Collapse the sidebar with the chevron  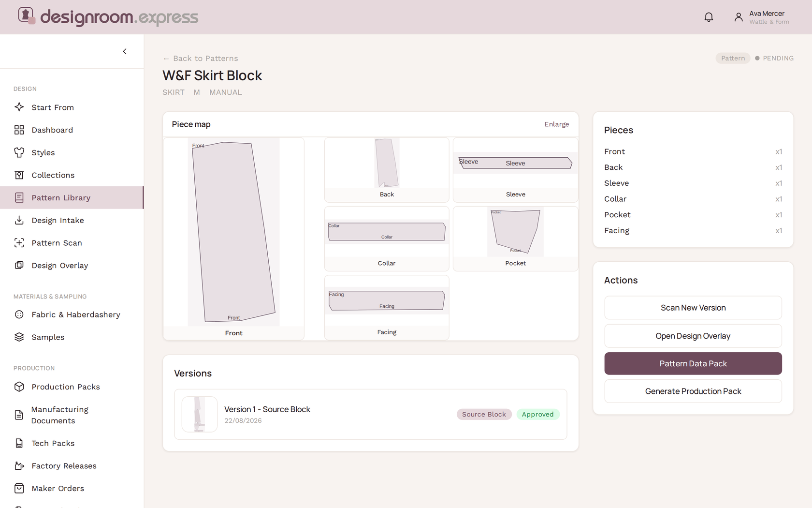click(x=125, y=51)
